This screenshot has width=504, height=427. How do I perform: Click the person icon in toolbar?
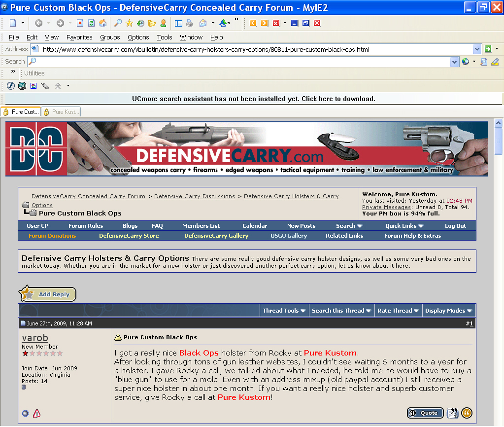pyautogui.click(x=163, y=23)
